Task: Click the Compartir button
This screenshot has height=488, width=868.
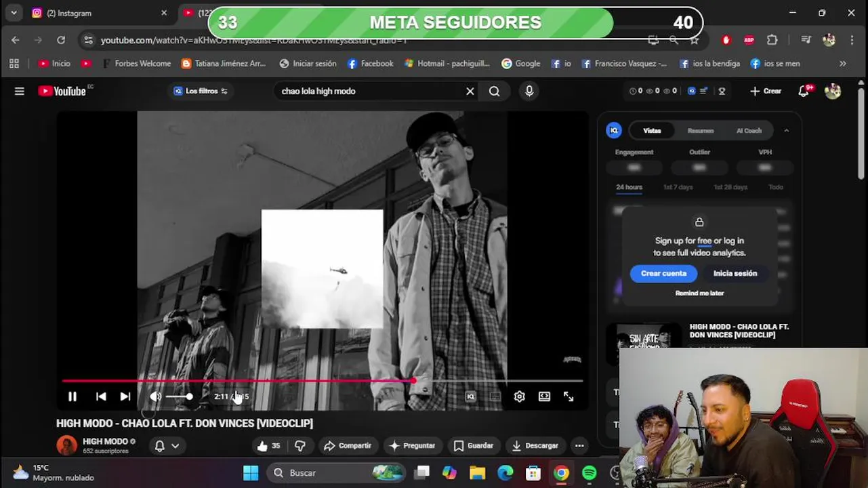Action: pyautogui.click(x=347, y=445)
